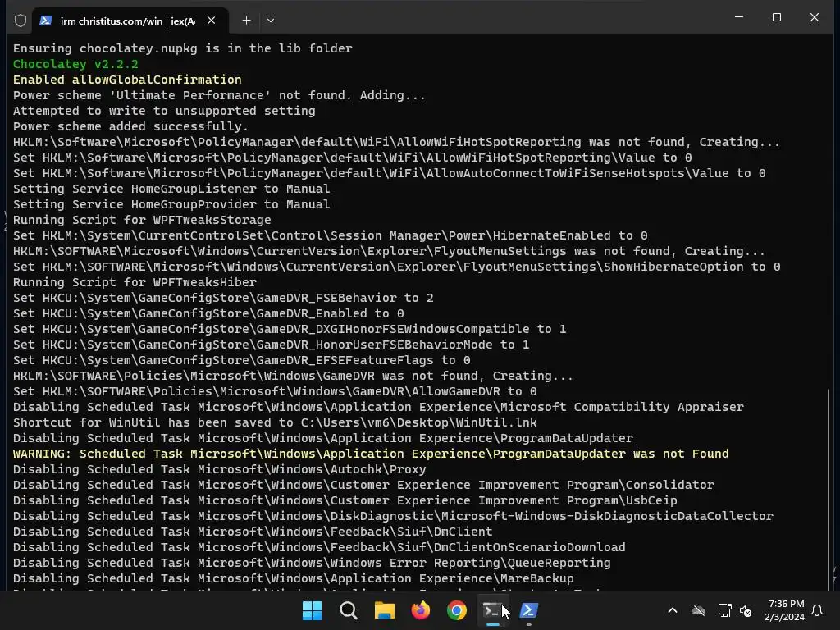Click the OneDrive cloud tray icon
The height and width of the screenshot is (630, 840).
coord(699,610)
